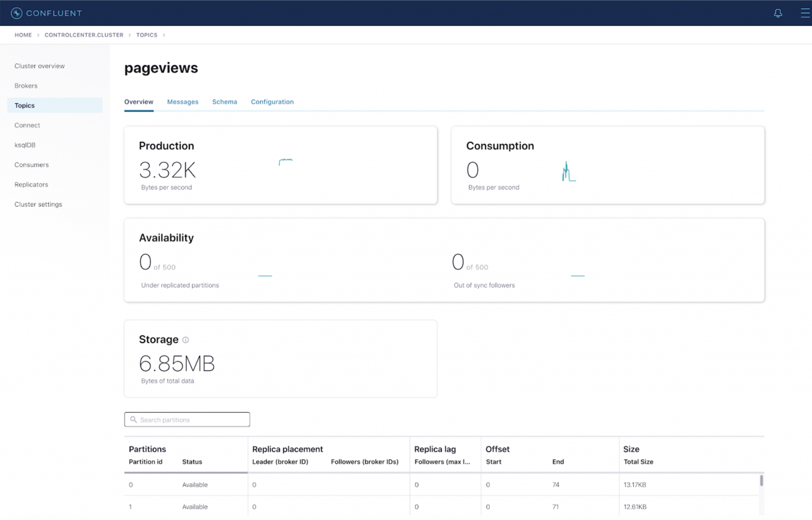Open the Schema tab
812x520 pixels.
225,102
